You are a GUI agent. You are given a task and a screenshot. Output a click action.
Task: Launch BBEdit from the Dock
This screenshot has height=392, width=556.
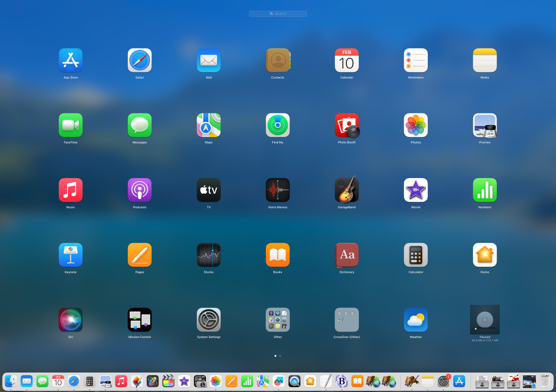pos(342,381)
